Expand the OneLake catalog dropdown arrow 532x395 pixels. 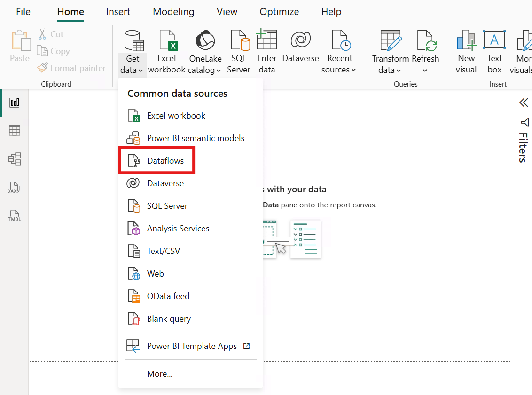click(219, 71)
